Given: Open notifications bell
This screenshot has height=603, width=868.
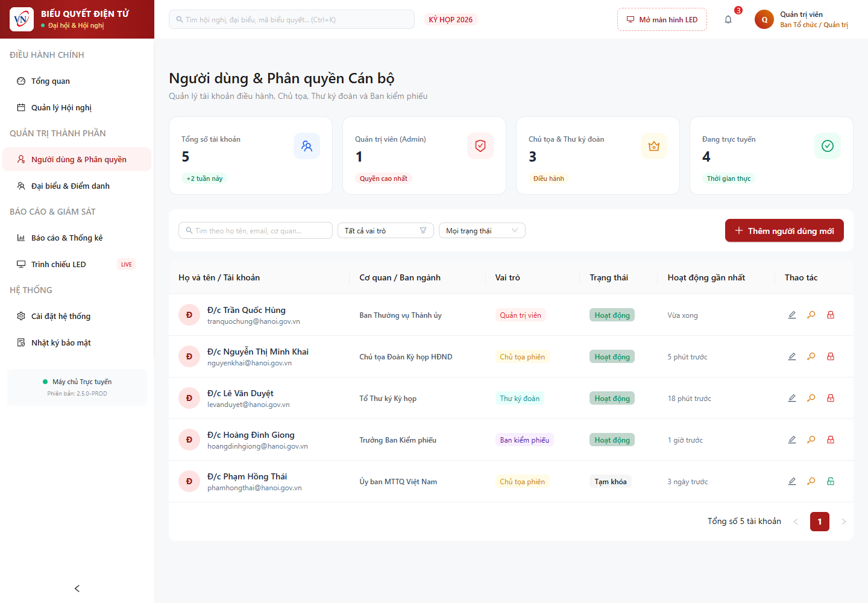Looking at the screenshot, I should (x=728, y=19).
